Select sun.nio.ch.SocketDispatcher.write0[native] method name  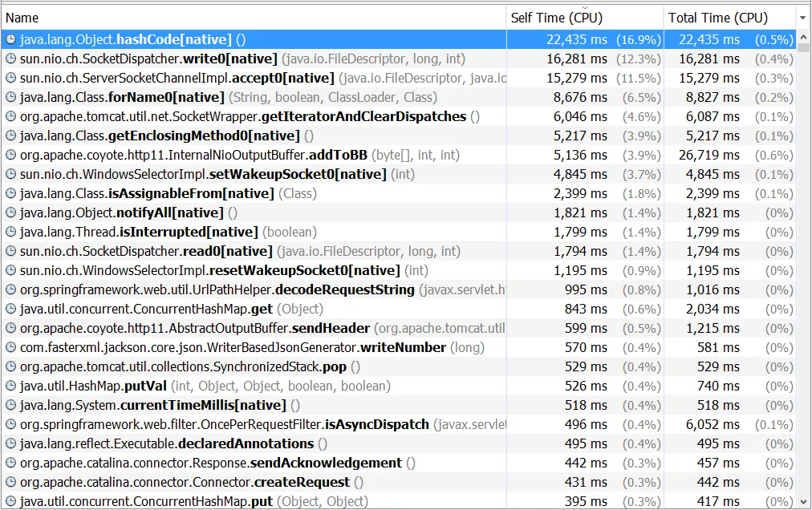coord(148,59)
